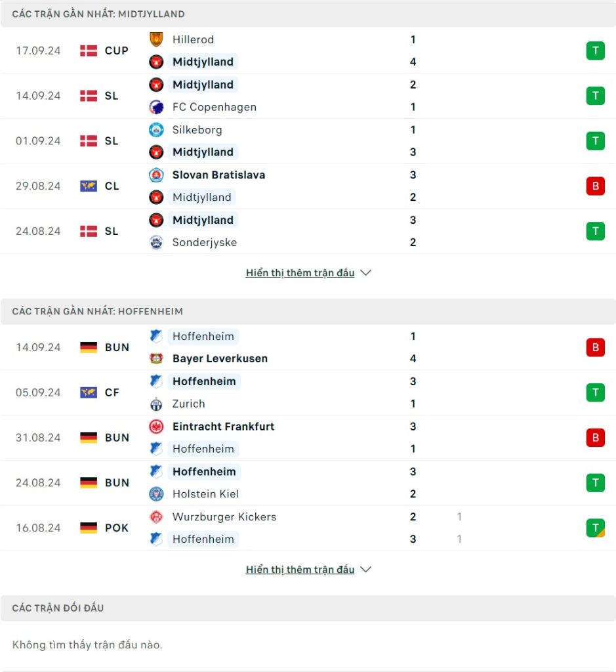Click the Sonderjyske club logo
This screenshot has width=616, height=672.
156,242
